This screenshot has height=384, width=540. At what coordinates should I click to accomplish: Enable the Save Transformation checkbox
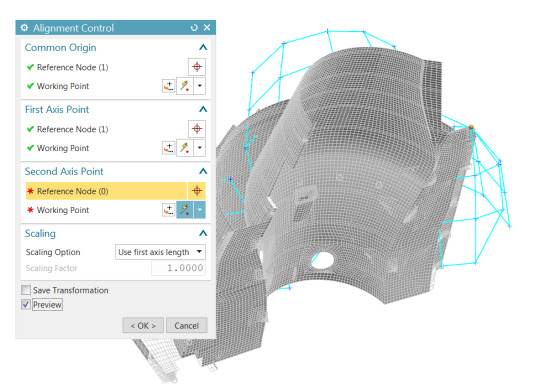click(x=26, y=290)
